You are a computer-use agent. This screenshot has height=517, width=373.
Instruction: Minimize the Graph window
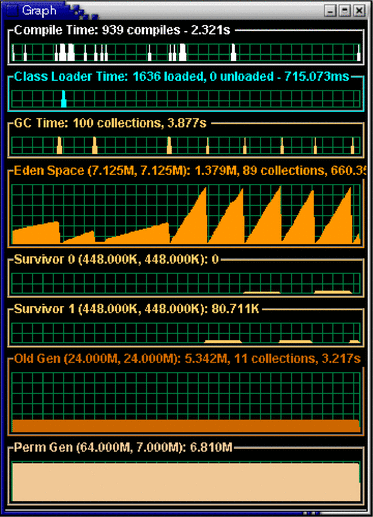[x=330, y=11]
